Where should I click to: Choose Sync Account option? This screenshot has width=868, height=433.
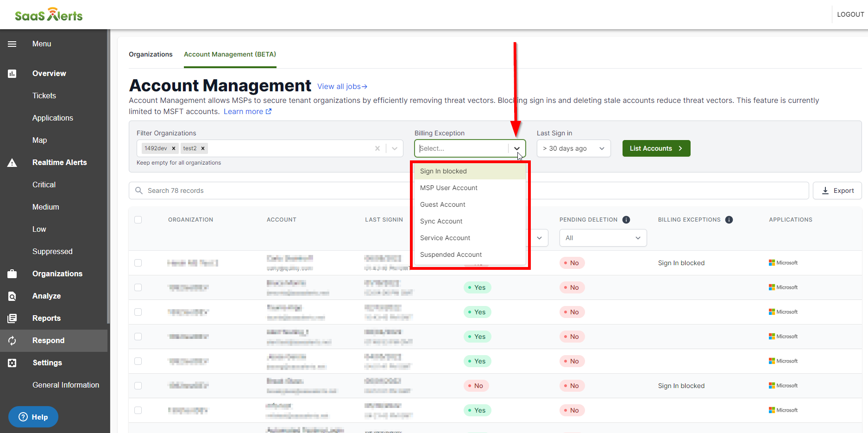(x=470, y=221)
